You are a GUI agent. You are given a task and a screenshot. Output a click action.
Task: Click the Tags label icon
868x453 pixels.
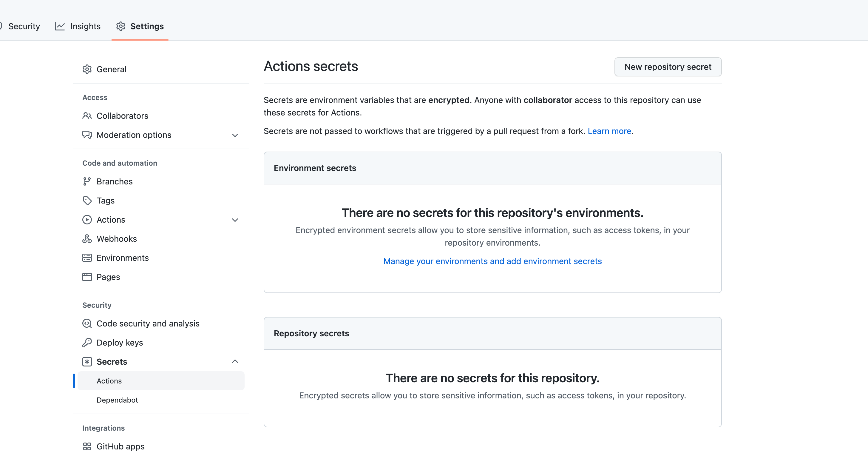[x=87, y=201]
